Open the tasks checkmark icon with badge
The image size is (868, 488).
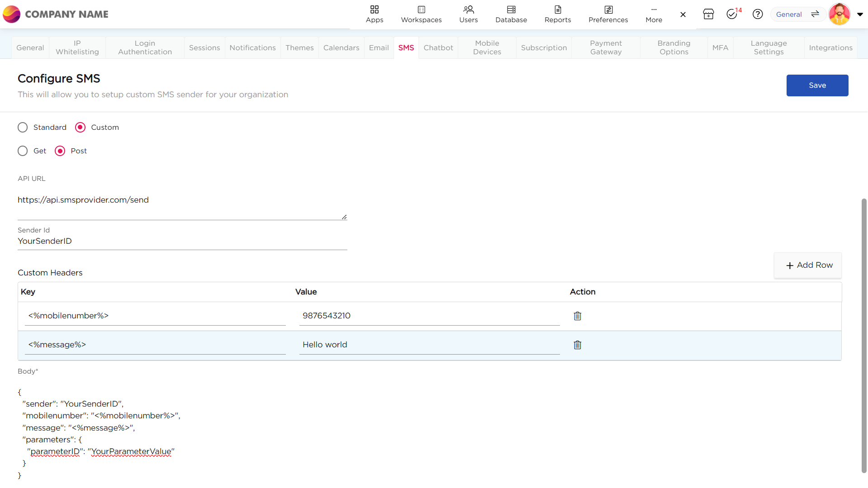click(x=732, y=14)
